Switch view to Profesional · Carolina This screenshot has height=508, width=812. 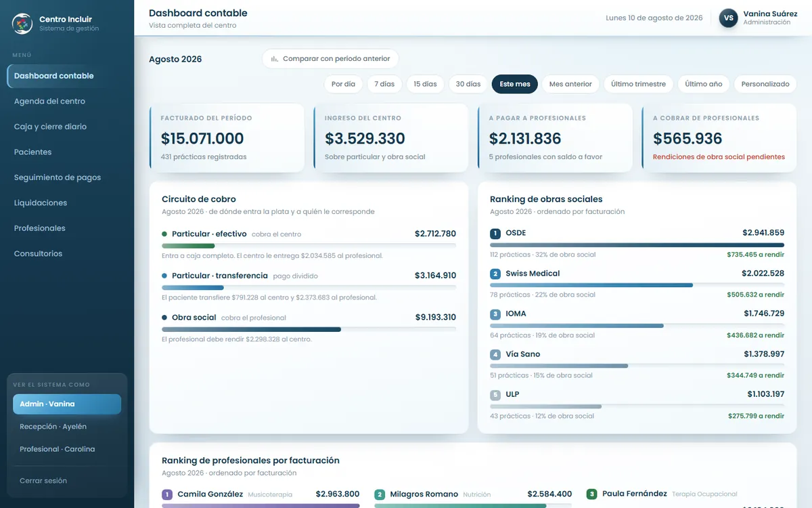click(67, 449)
